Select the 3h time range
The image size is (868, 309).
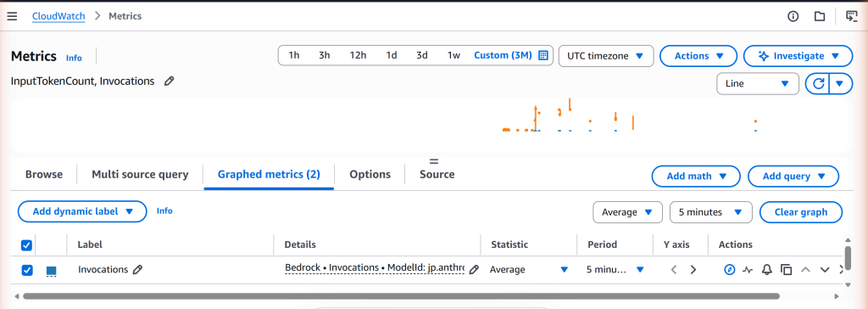click(325, 55)
